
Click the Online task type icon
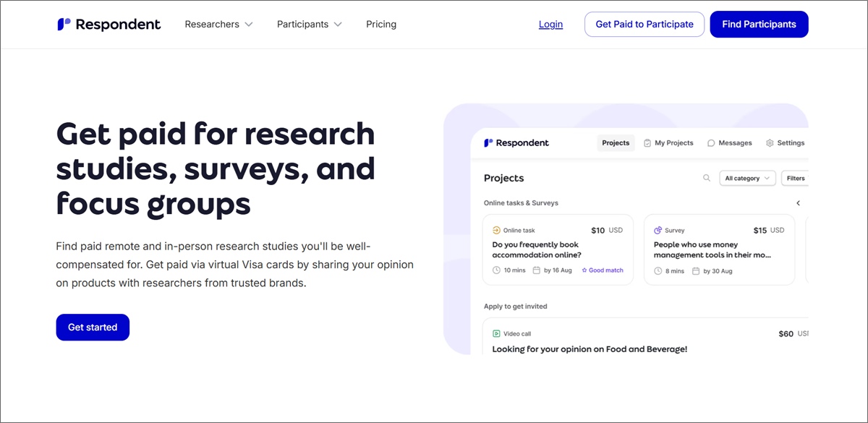click(x=496, y=230)
